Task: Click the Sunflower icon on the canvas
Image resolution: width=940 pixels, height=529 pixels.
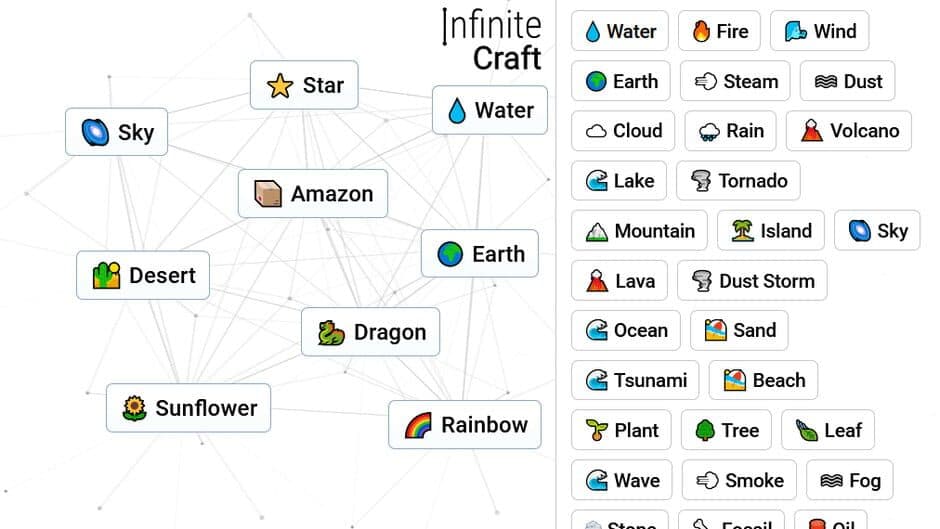Action: click(134, 408)
